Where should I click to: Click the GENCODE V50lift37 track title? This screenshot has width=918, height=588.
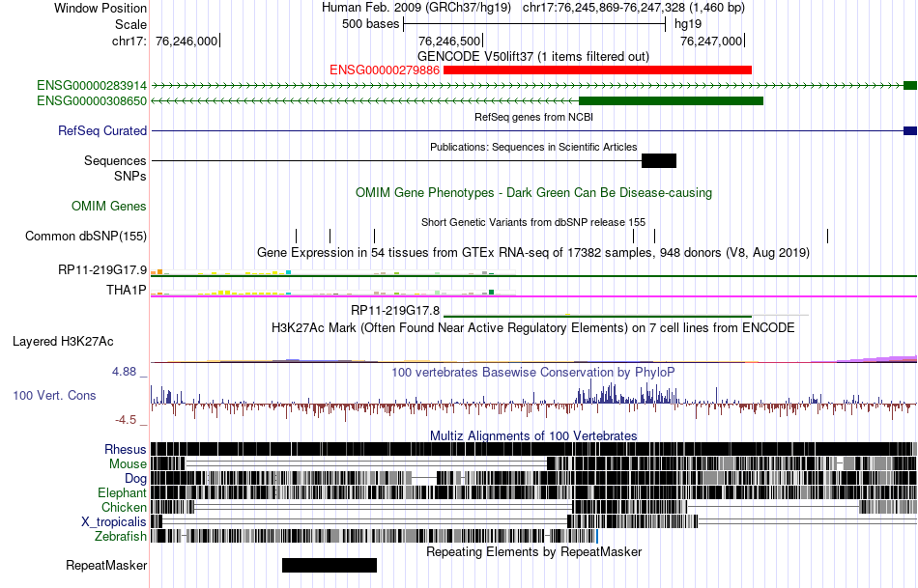point(533,57)
